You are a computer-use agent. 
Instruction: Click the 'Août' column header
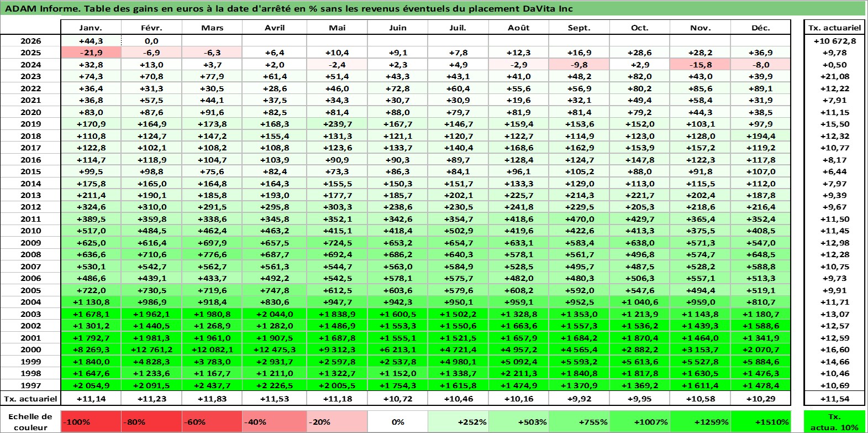[519, 28]
